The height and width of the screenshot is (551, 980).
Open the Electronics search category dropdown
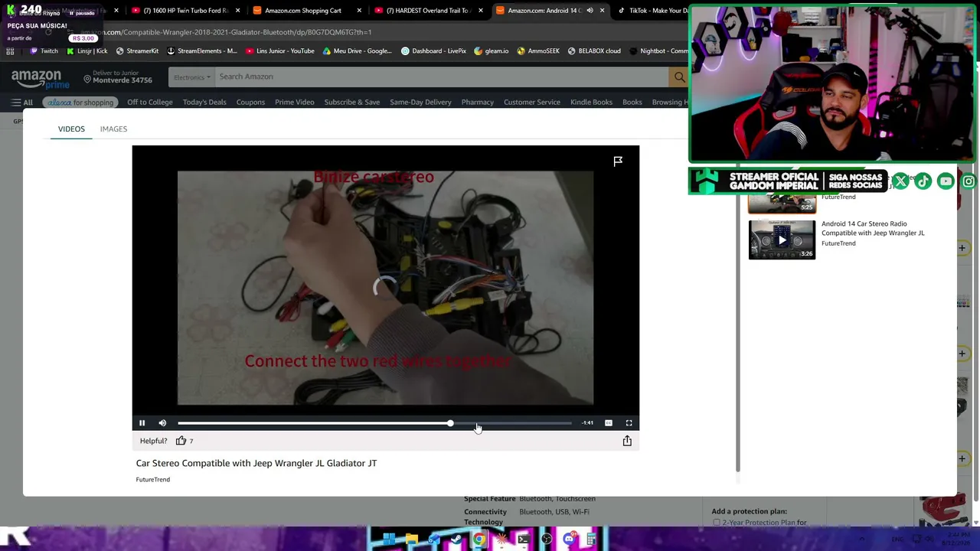(191, 77)
